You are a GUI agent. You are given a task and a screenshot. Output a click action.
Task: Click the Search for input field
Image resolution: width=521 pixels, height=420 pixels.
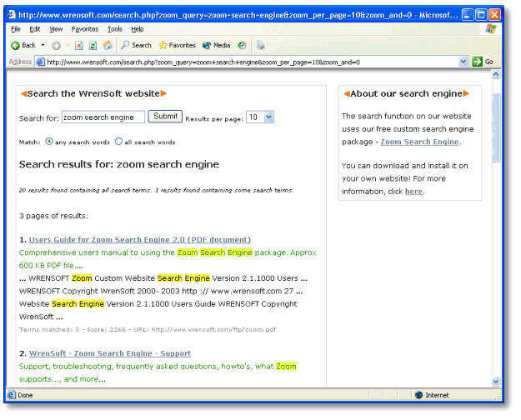coord(103,117)
